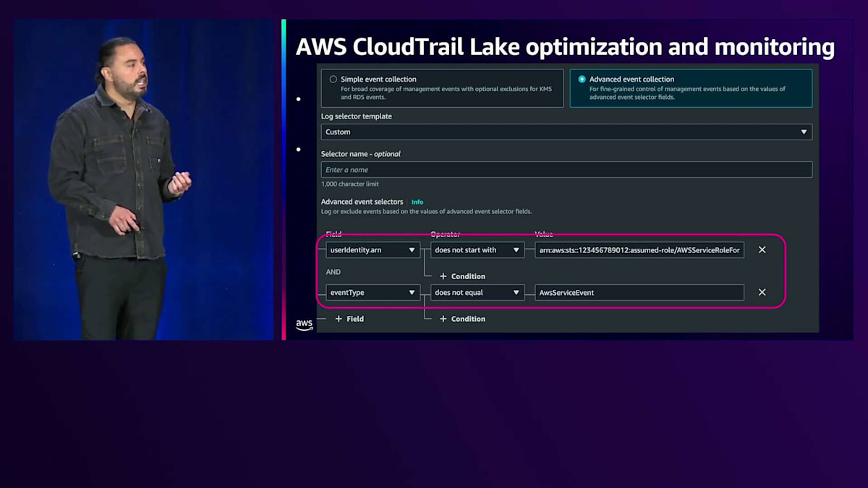The height and width of the screenshot is (488, 868).
Task: Click the Selector name input field
Action: pos(566,170)
